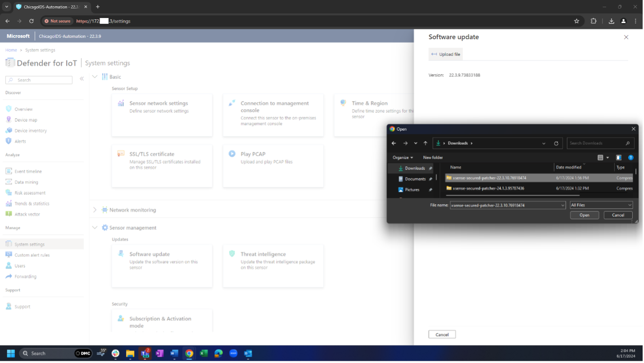Open Excel from the taskbar
The image size is (644, 363).
(x=204, y=354)
